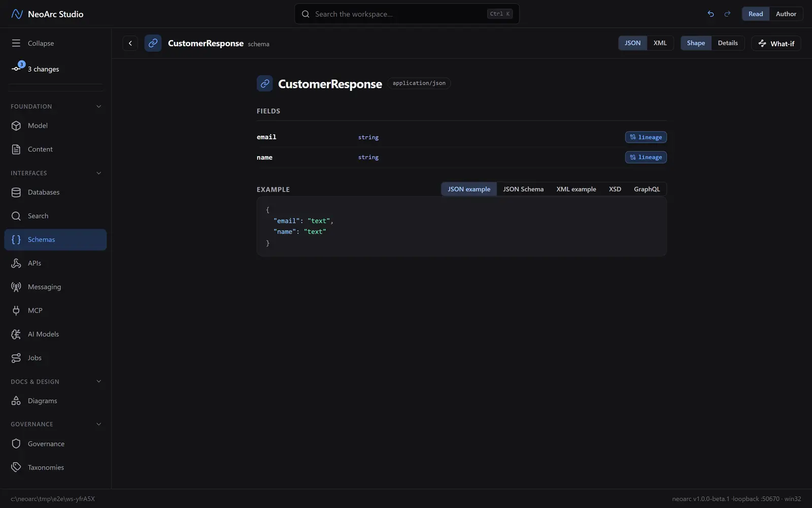Click the name field name
Image resolution: width=812 pixels, height=508 pixels.
(x=264, y=157)
